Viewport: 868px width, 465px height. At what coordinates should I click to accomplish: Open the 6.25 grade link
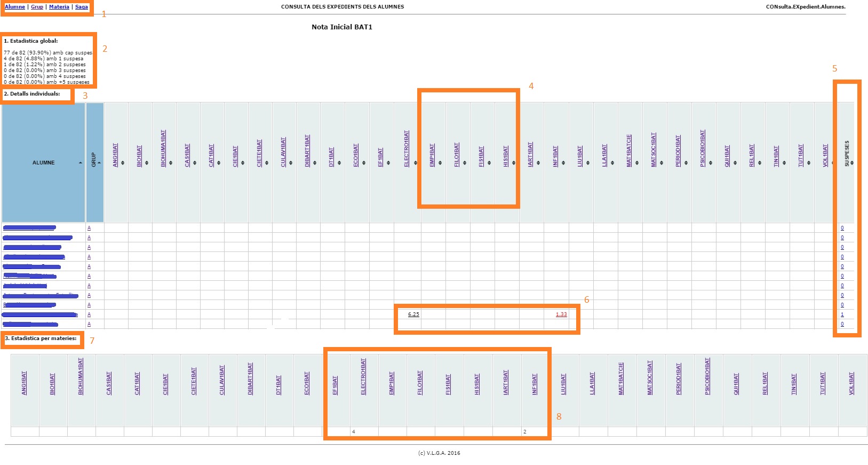pos(413,314)
